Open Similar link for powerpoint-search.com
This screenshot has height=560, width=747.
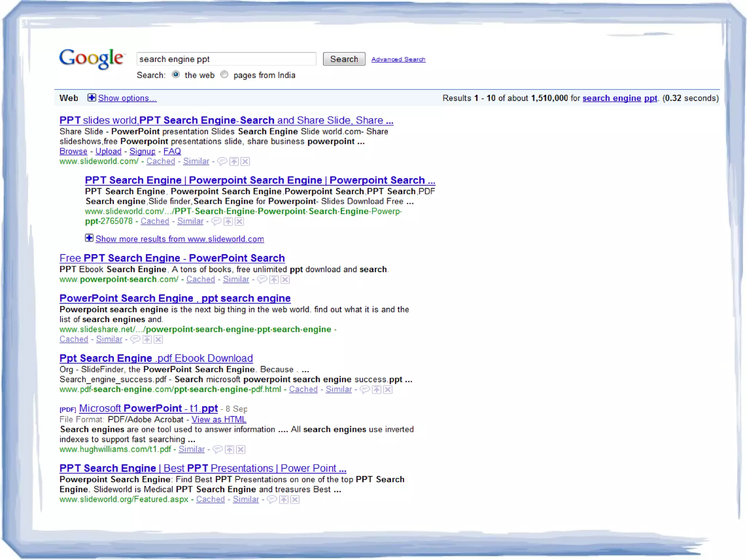(236, 279)
